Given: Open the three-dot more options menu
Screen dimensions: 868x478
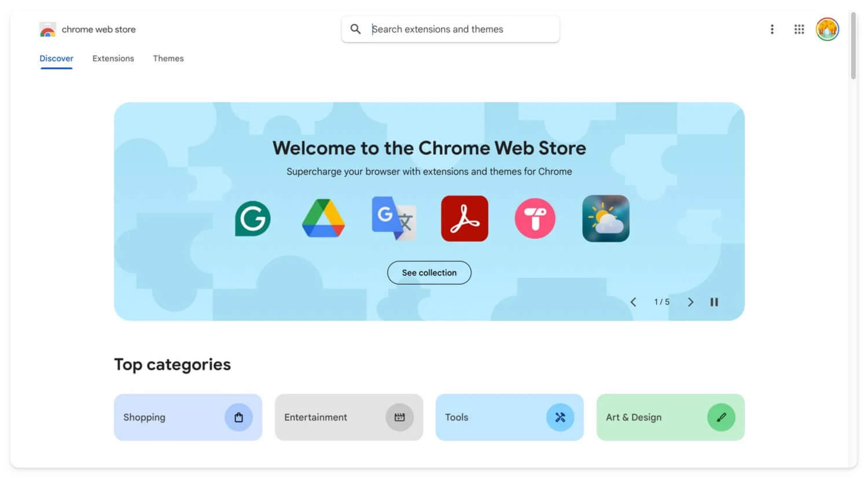Looking at the screenshot, I should pyautogui.click(x=772, y=30).
